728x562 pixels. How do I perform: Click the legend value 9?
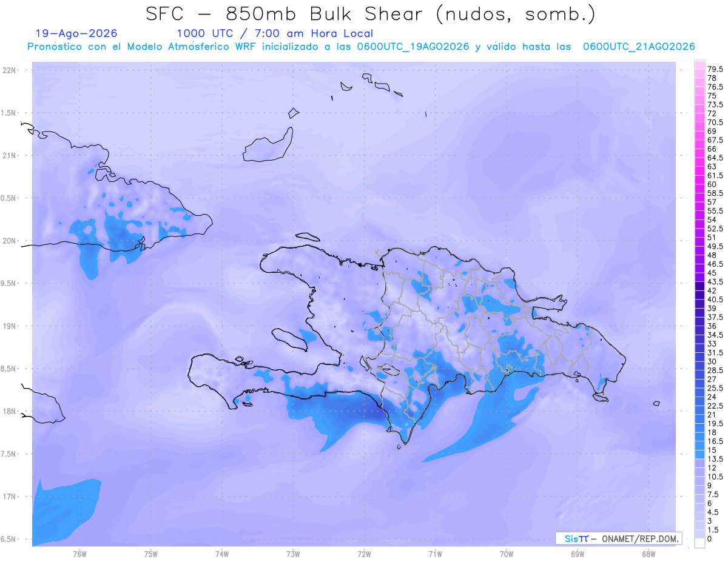coord(710,485)
